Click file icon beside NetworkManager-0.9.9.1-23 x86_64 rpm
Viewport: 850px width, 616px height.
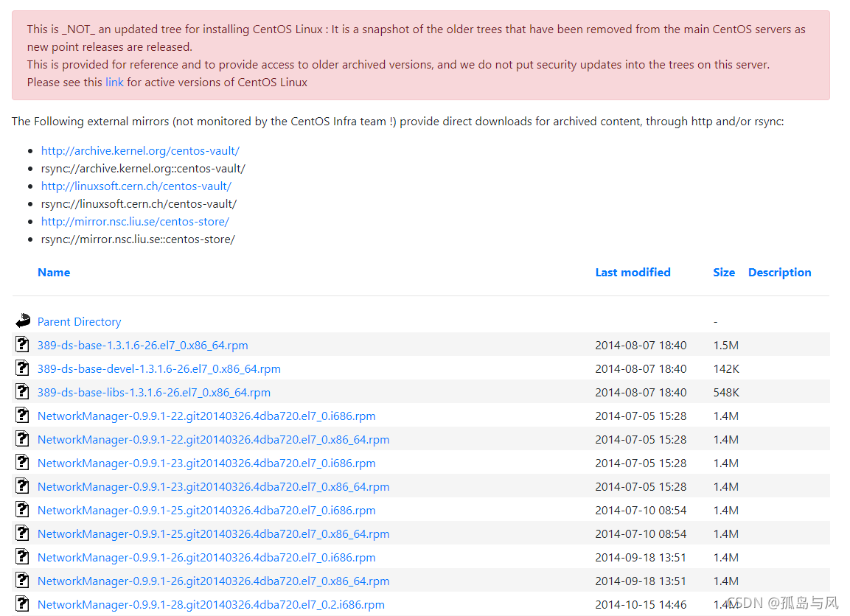pyautogui.click(x=22, y=486)
